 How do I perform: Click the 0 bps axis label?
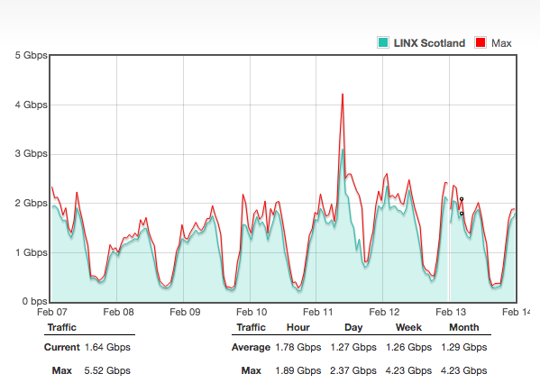tap(34, 302)
